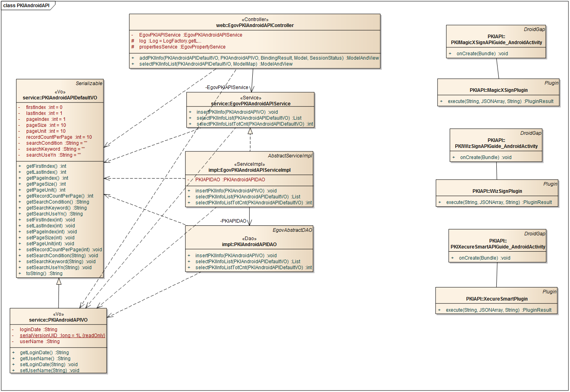Click the generalization arrowhead under PKIAndroidAPIDefaultVO
The width and height of the screenshot is (570, 392).
tap(59, 281)
